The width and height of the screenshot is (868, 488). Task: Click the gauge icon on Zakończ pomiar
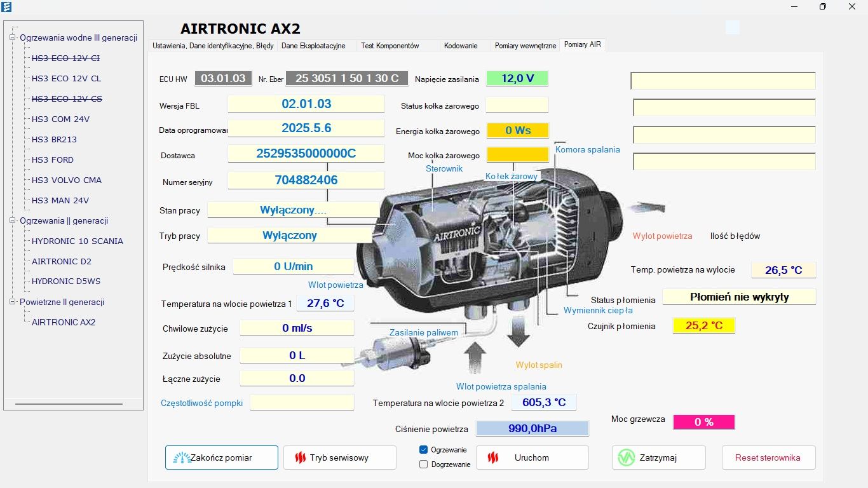(182, 457)
